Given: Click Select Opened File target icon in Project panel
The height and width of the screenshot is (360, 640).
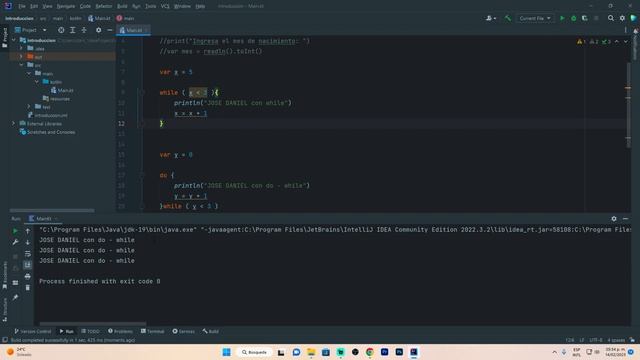Looking at the screenshot, I should tap(61, 30).
